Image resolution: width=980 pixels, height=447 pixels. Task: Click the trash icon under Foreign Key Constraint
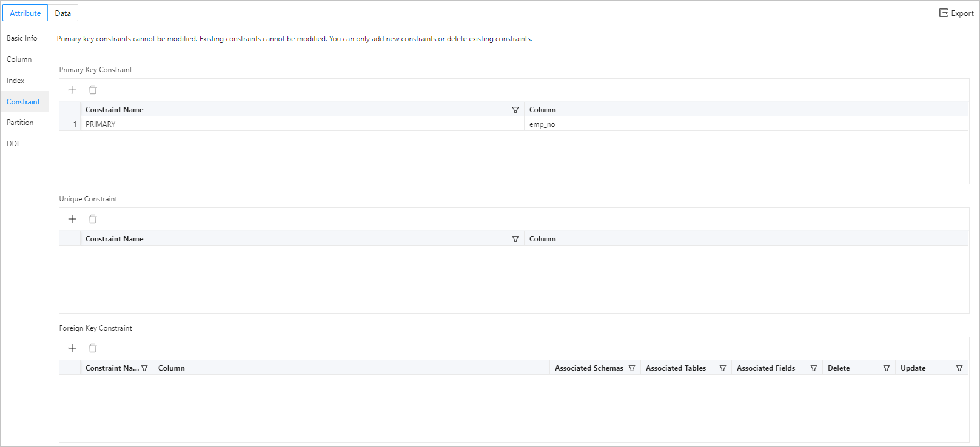tap(93, 348)
